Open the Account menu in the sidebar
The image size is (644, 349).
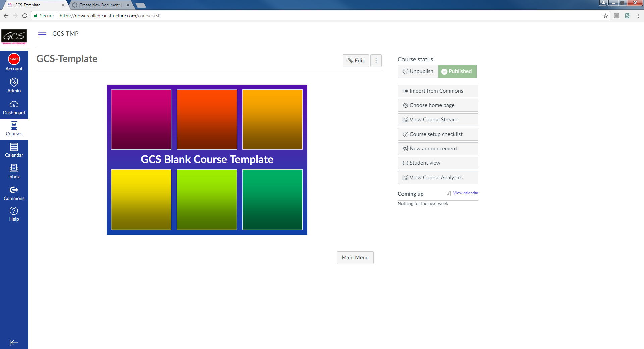[x=14, y=62]
